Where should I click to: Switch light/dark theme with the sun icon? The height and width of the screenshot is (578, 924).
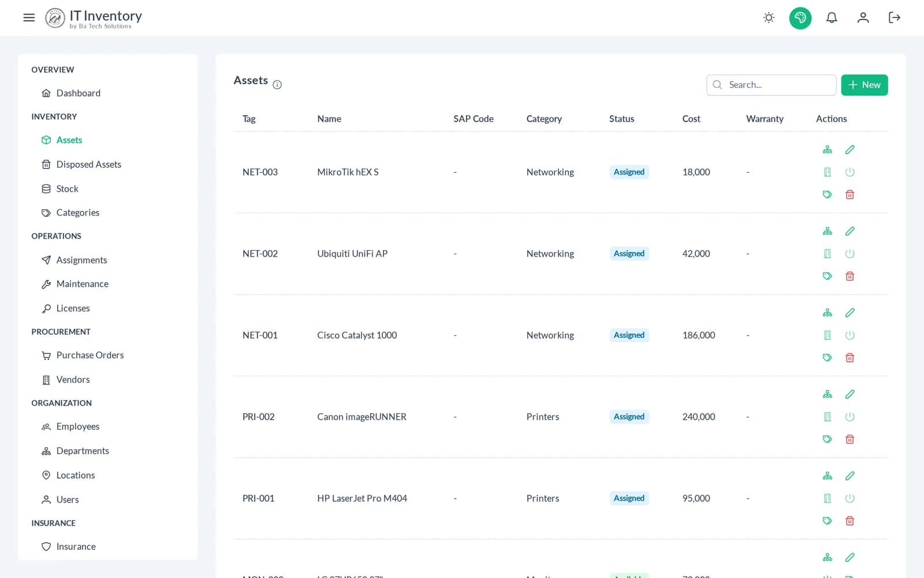pyautogui.click(x=769, y=18)
